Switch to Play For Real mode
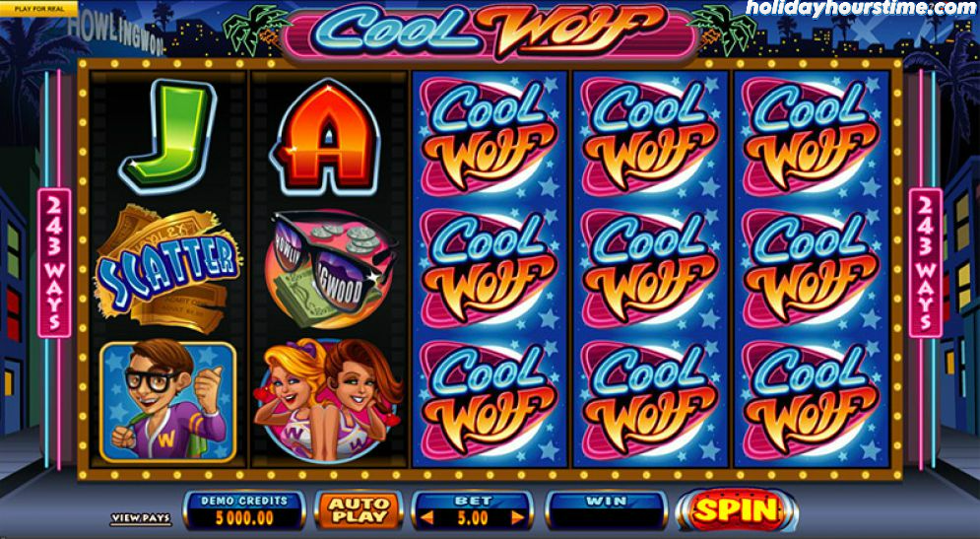Viewport: 980px width, 539px height. click(x=38, y=8)
